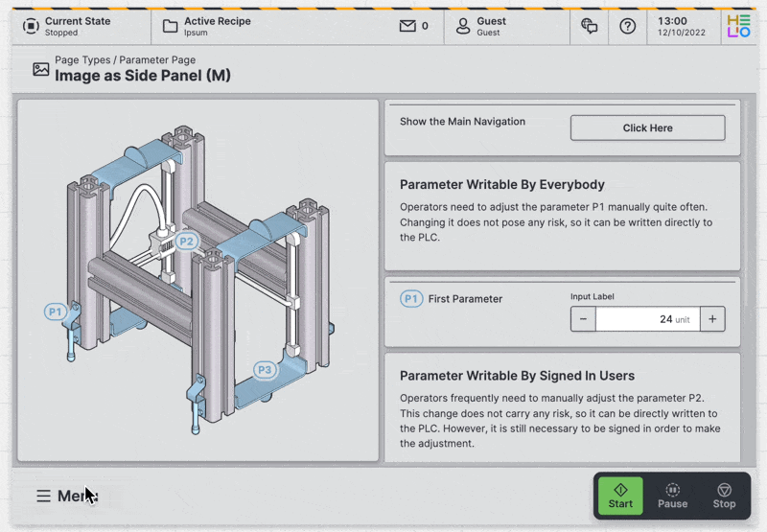Viewport: 767px width, 532px height.
Task: Click the page image icon beside title
Action: (41, 69)
